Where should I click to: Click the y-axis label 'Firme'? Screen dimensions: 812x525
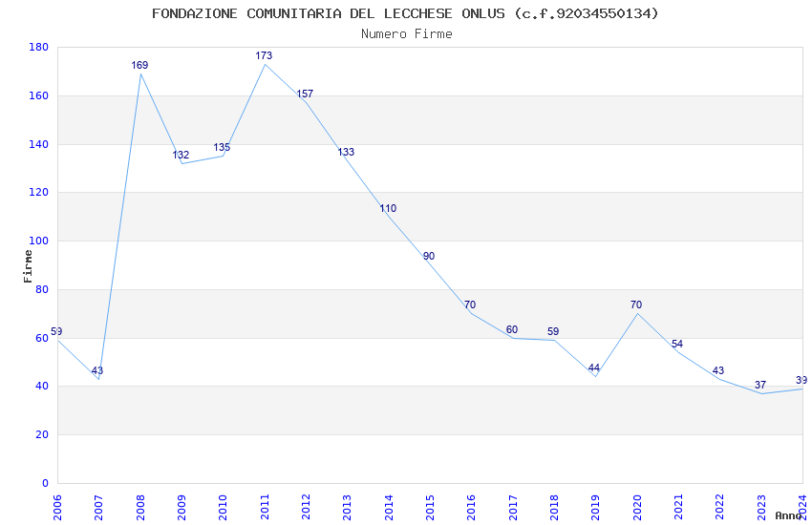(28, 266)
